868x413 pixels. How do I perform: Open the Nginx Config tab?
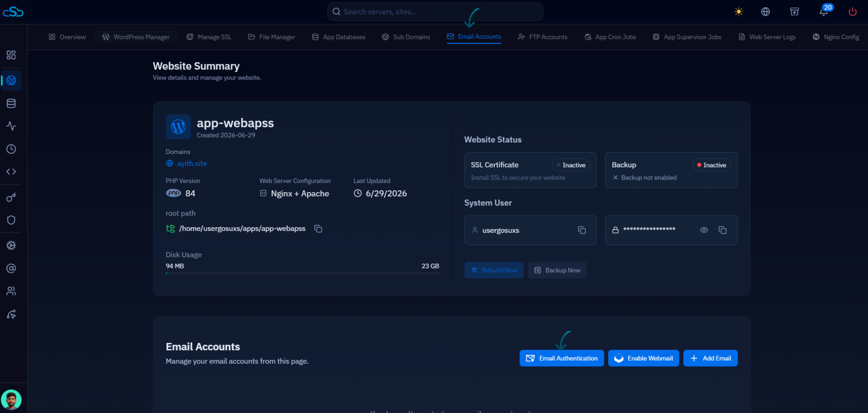[836, 37]
